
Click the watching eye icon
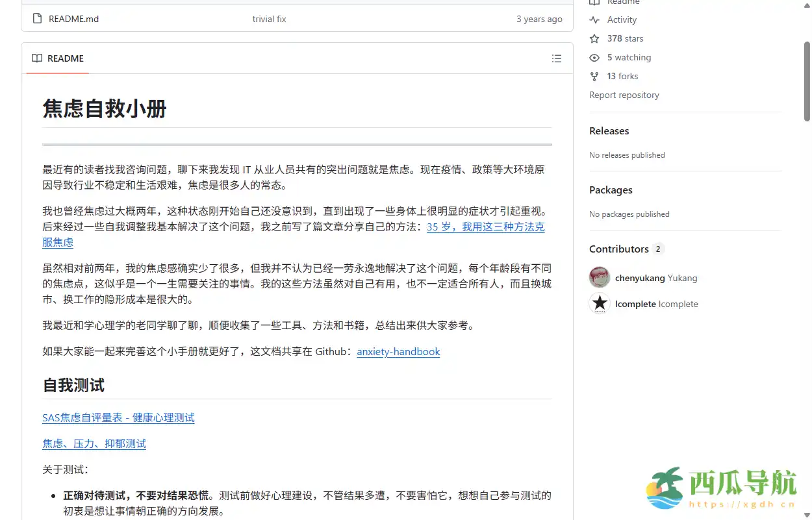(x=594, y=57)
